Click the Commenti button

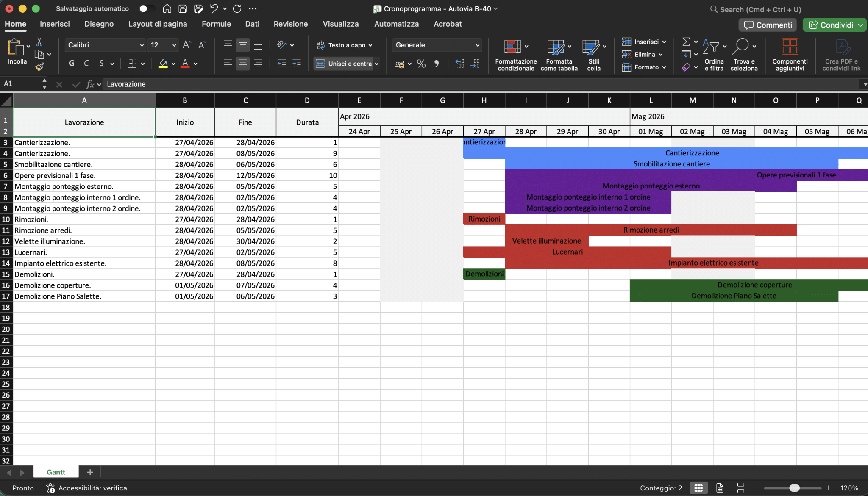click(768, 25)
